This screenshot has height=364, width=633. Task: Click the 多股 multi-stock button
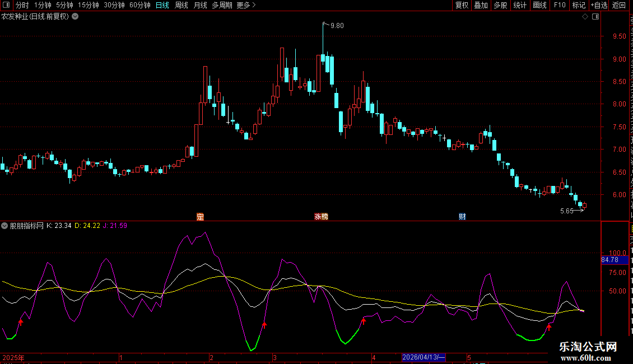(501, 5)
